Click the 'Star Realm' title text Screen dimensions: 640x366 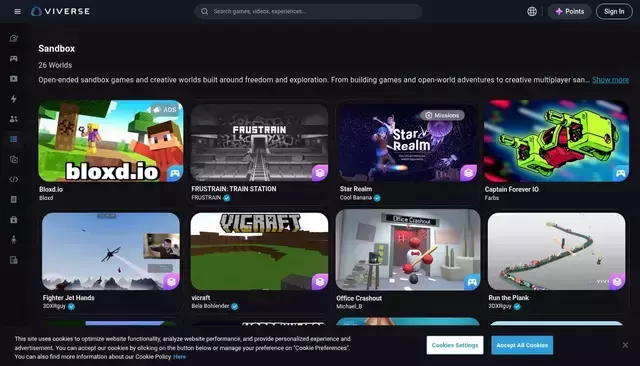(356, 189)
